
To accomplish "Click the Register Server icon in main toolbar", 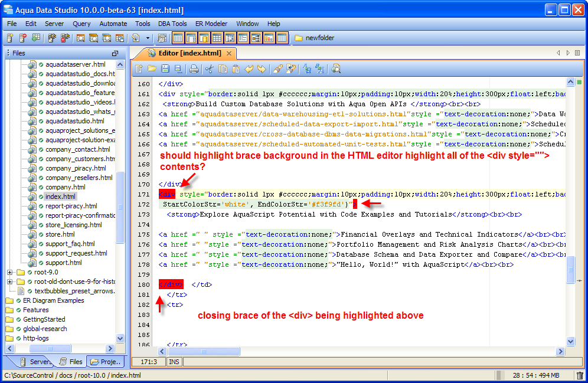I will click(10, 38).
